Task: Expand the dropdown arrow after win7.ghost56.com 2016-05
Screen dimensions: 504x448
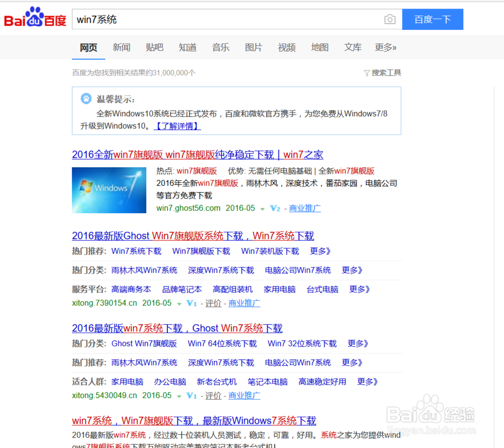Action: (x=262, y=209)
